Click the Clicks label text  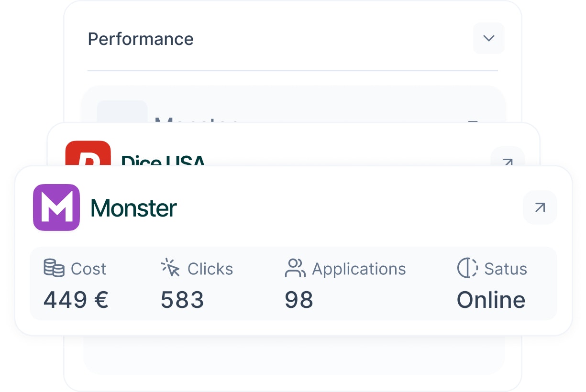210,269
